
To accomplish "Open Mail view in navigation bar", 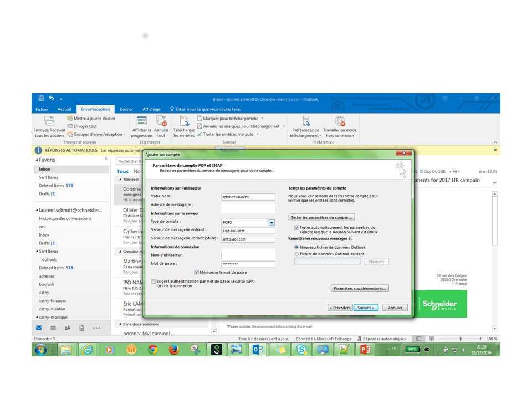I will pos(39,328).
